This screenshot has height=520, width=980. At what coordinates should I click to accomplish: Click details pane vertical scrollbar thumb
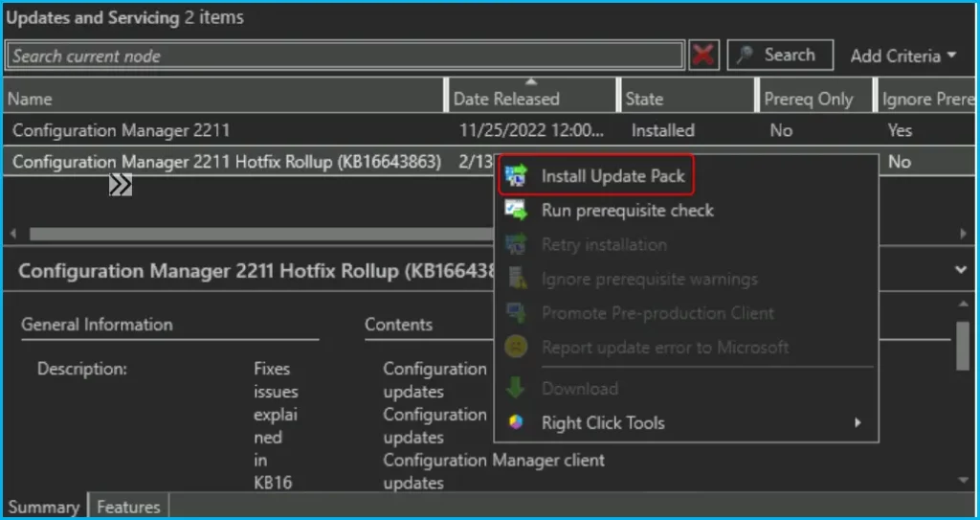coord(963,346)
